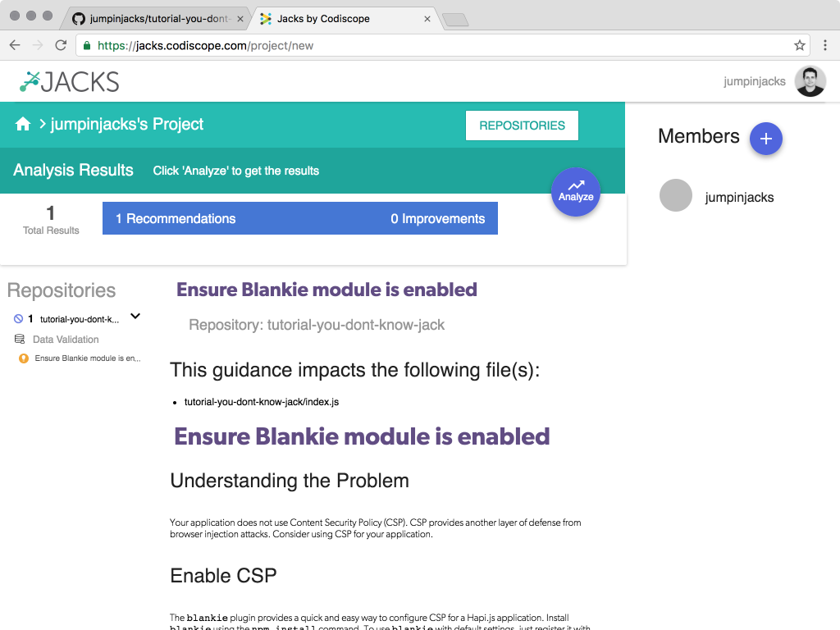
Task: Select member jumpinjacks in Members list
Action: [x=739, y=197]
